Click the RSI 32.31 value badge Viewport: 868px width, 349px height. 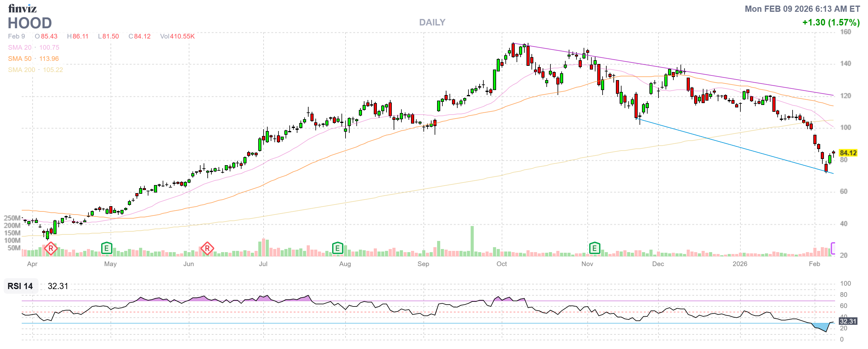pos(848,321)
